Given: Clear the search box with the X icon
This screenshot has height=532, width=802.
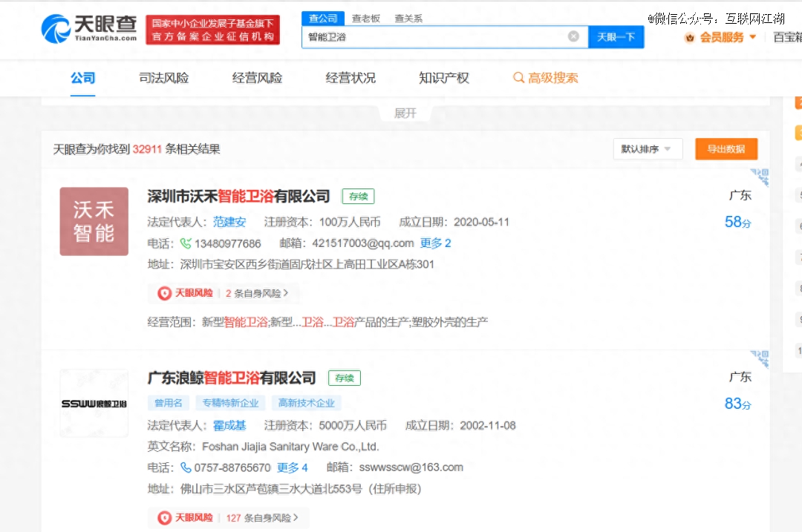Looking at the screenshot, I should tap(573, 36).
